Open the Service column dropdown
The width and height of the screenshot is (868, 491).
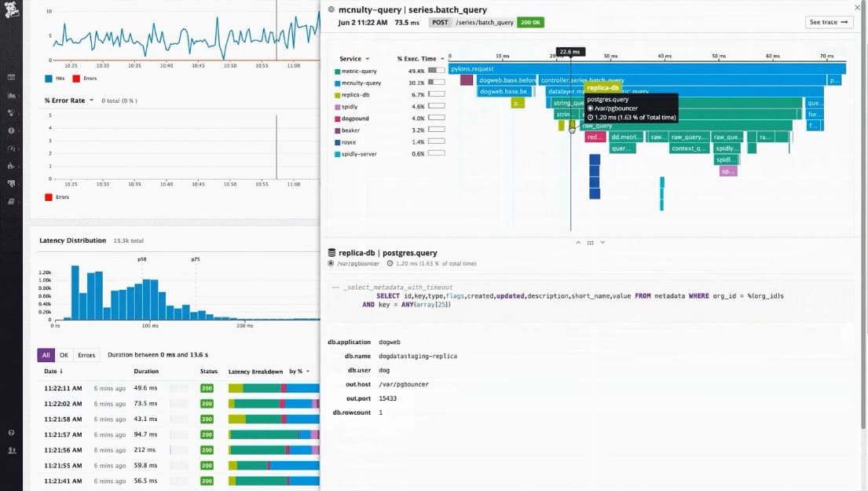pyautogui.click(x=354, y=59)
